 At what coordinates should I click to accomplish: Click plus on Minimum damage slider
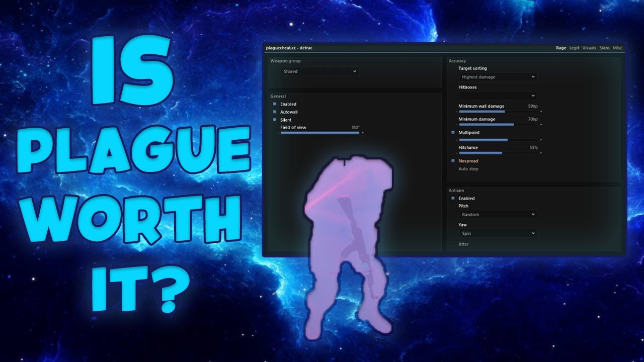[541, 125]
